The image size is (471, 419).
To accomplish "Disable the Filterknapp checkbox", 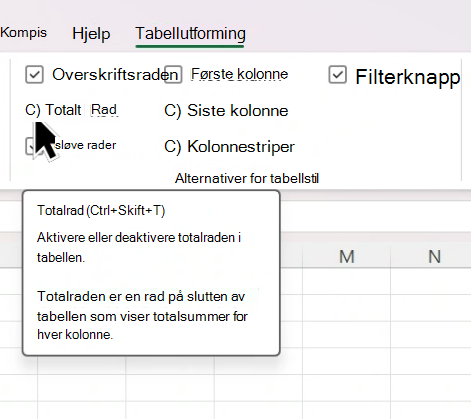I will [x=337, y=75].
